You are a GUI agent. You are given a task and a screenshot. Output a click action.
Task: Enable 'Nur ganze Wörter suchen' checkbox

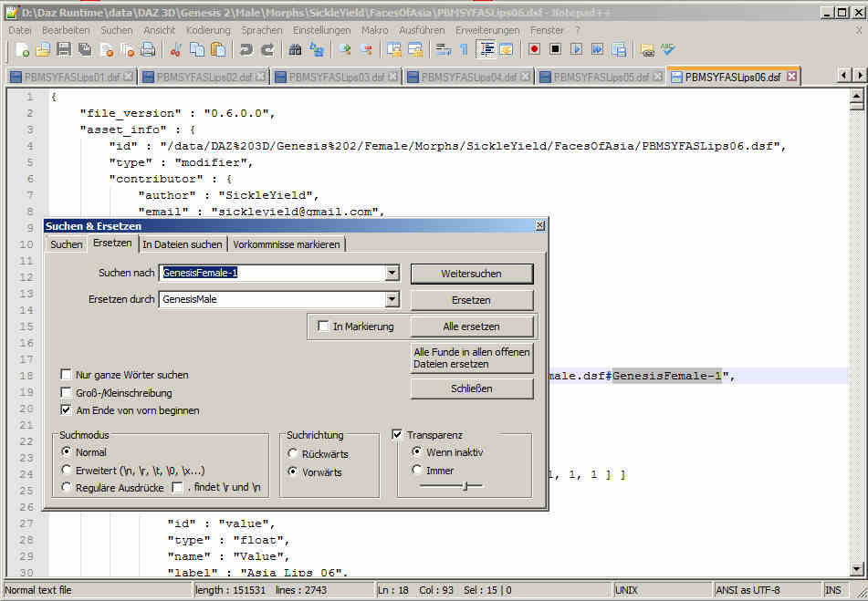point(66,375)
